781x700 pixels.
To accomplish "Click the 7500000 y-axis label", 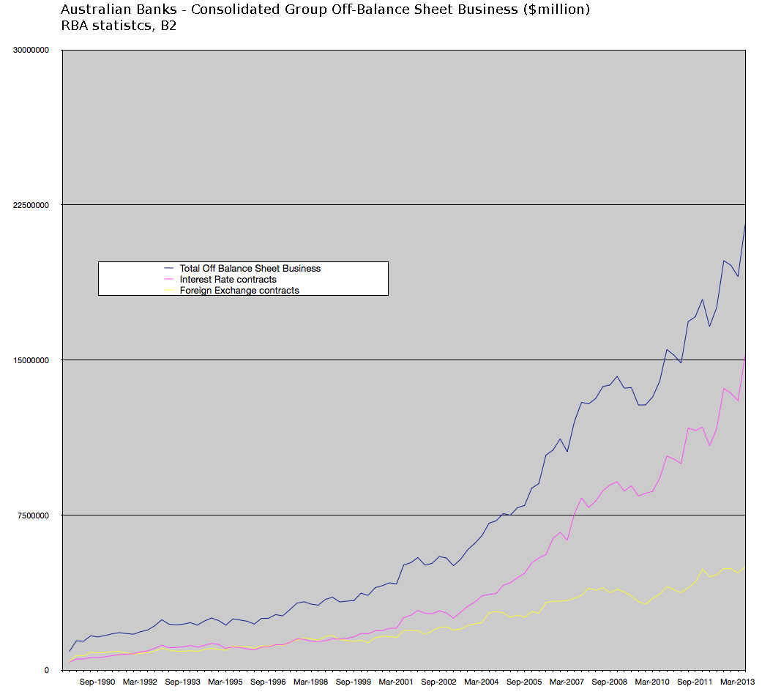I will pyautogui.click(x=33, y=515).
